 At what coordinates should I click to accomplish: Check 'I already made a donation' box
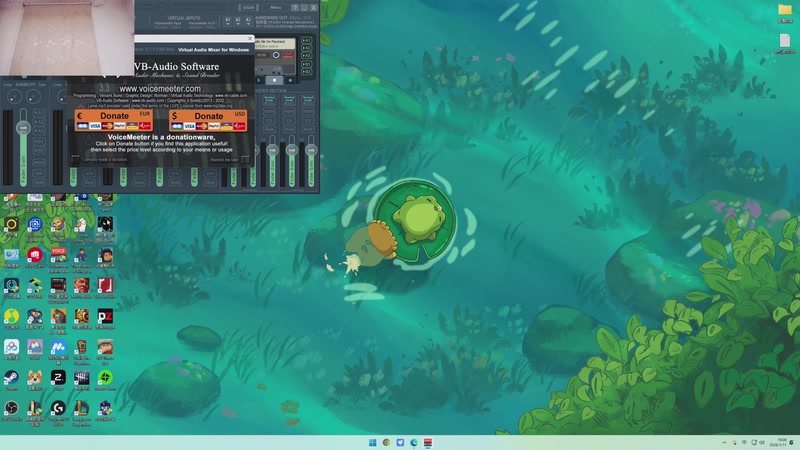click(76, 160)
